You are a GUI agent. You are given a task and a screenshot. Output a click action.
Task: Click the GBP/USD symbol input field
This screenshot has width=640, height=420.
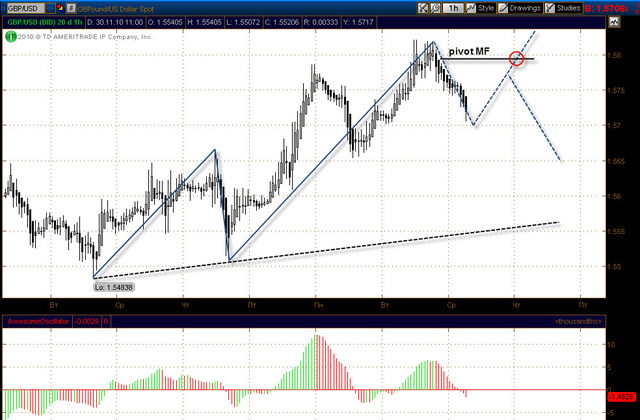coord(24,7)
